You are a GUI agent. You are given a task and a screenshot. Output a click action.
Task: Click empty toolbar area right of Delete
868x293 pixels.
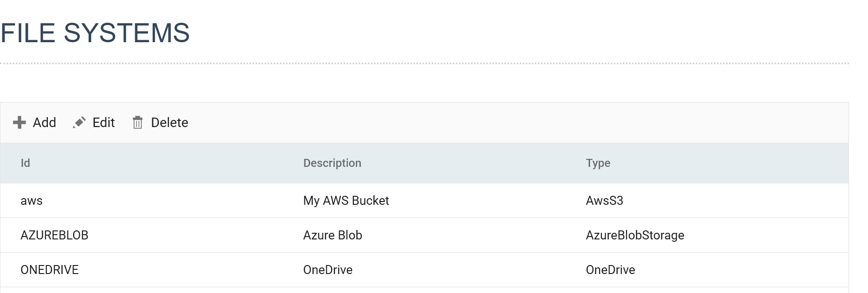pyautogui.click(x=517, y=122)
